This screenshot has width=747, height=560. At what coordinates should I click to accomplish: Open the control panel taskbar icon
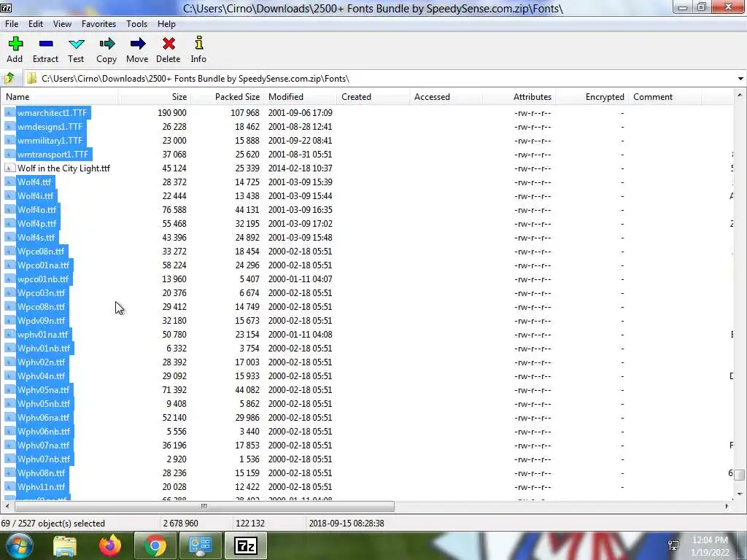(x=200, y=545)
